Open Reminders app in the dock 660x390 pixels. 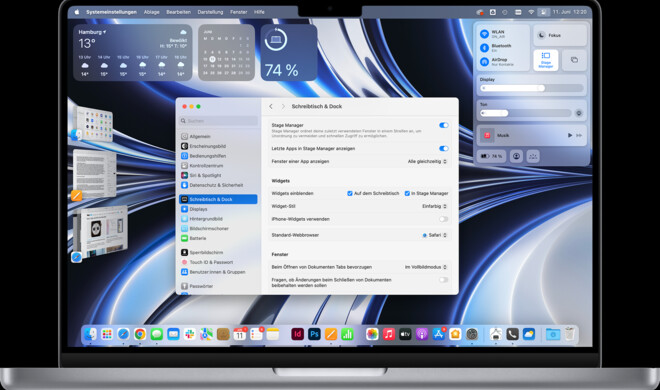[x=256, y=334]
